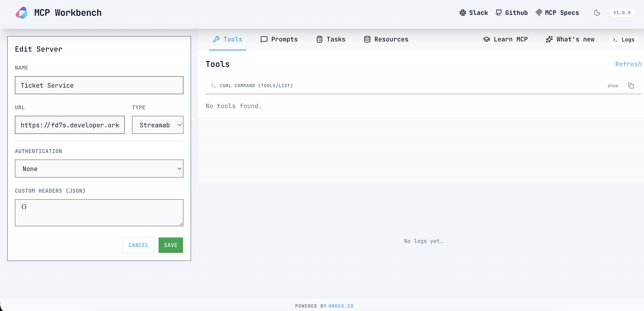Click the Logs terminal icon

point(614,39)
